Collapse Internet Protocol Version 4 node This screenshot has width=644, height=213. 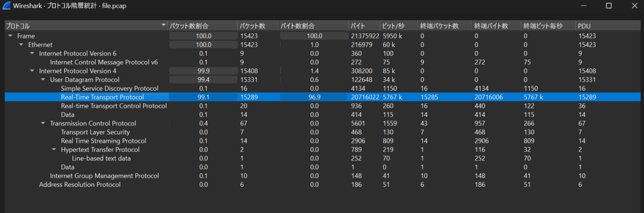32,71
